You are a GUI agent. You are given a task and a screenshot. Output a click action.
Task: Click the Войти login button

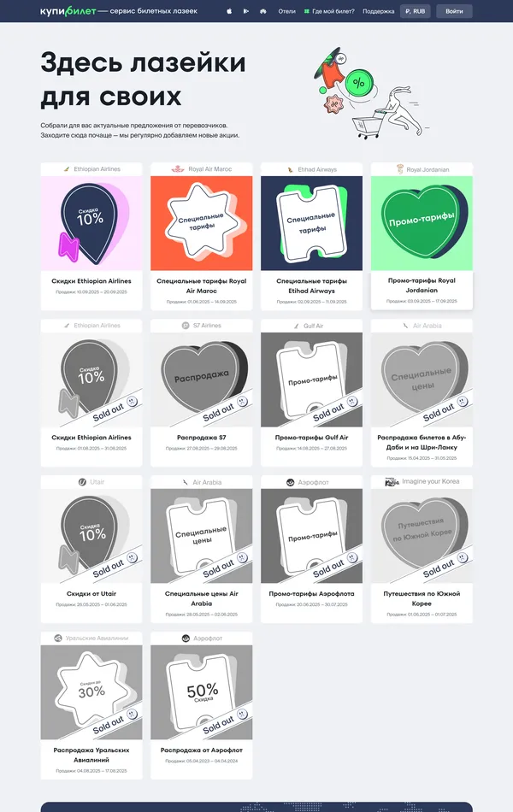[454, 11]
